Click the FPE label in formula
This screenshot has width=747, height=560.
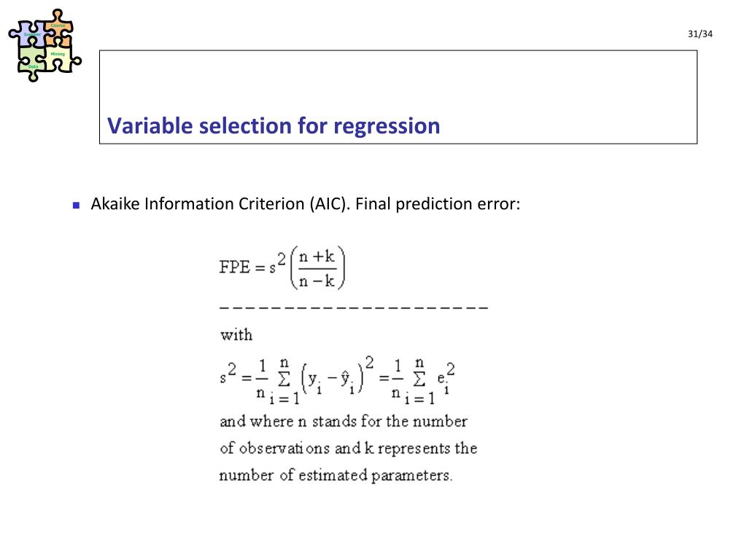coord(234,267)
